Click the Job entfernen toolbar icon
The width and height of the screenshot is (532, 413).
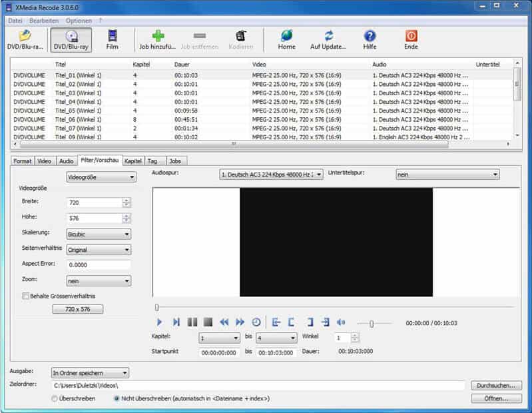coord(200,40)
